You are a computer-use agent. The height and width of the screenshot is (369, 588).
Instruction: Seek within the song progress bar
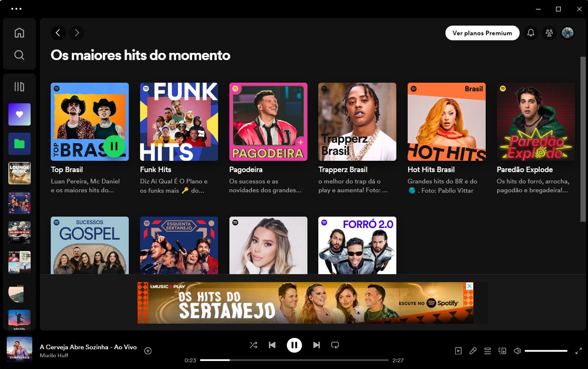point(294,360)
